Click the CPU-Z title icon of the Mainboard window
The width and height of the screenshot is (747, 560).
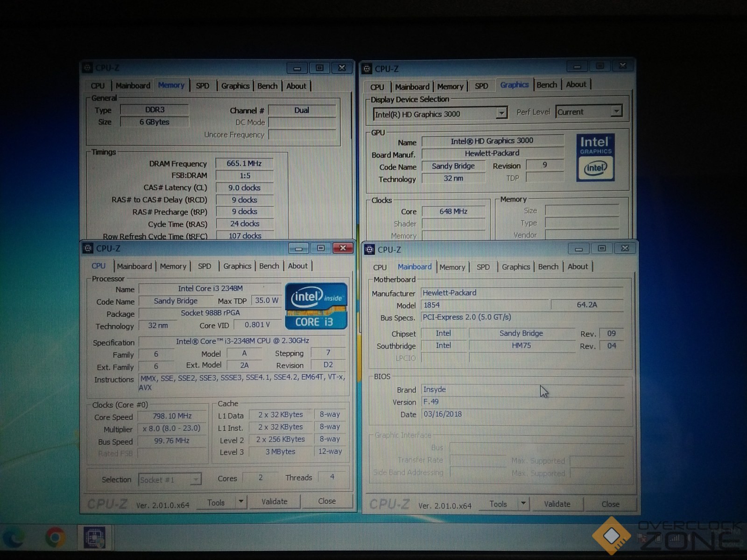[370, 250]
